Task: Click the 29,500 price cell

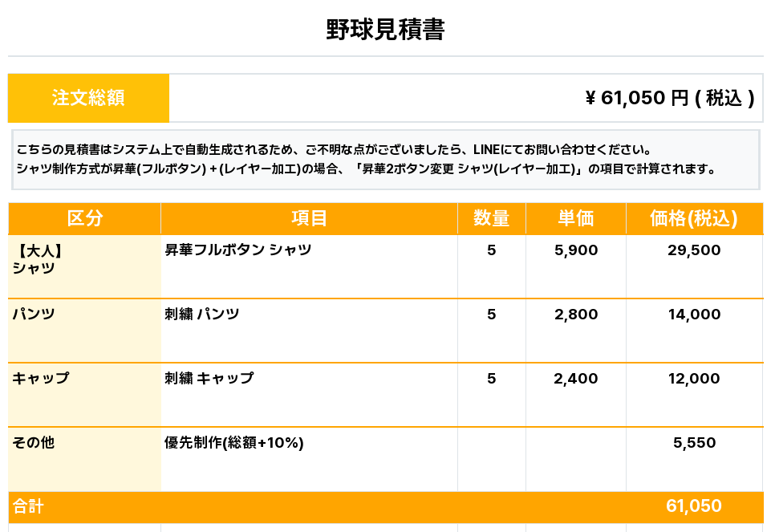Action: [x=694, y=250]
